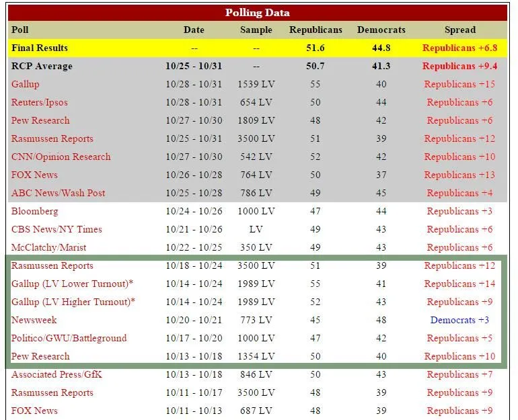Open Rasmussen Reports poll dated 10/18 - 10/24

tap(52, 265)
